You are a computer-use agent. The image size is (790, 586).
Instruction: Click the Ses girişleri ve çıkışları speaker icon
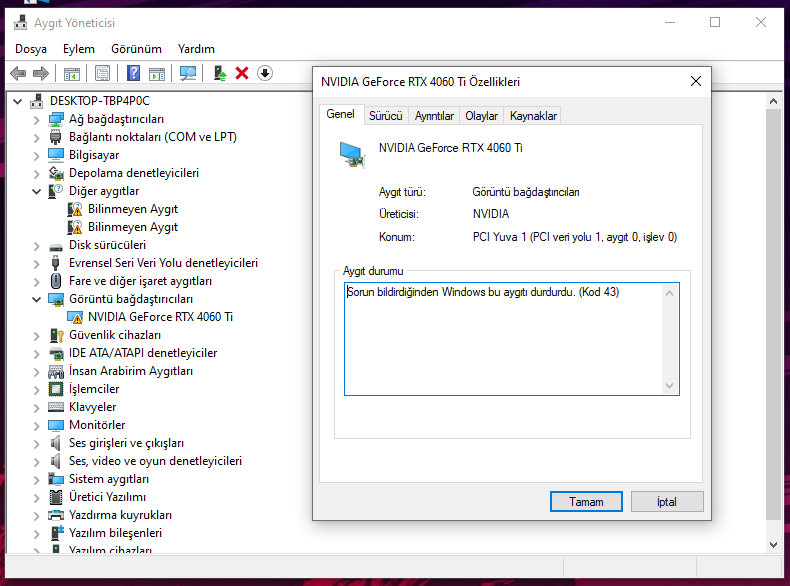pyautogui.click(x=55, y=443)
